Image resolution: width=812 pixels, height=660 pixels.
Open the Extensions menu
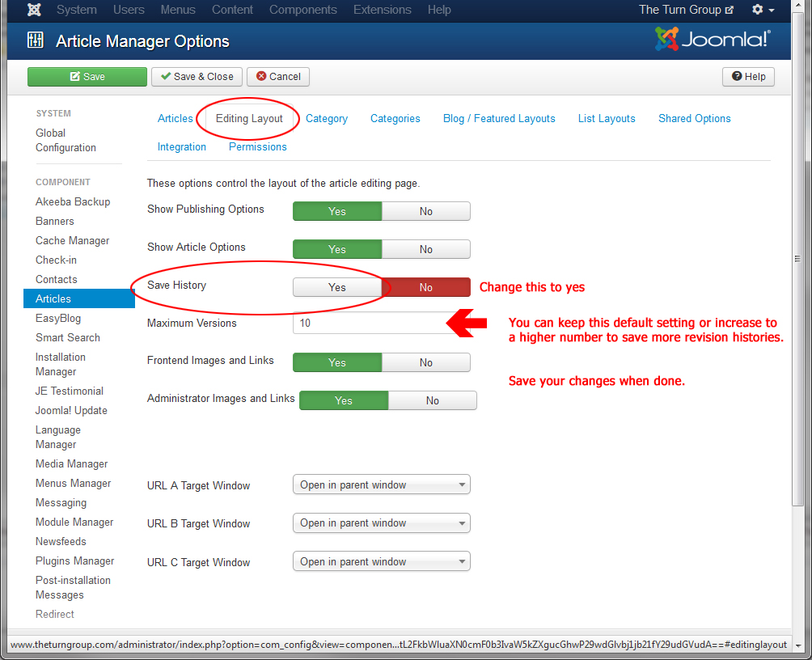(382, 10)
